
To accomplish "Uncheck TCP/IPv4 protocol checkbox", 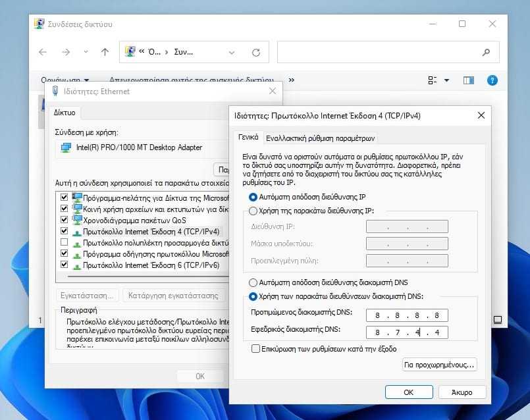I will (64, 231).
